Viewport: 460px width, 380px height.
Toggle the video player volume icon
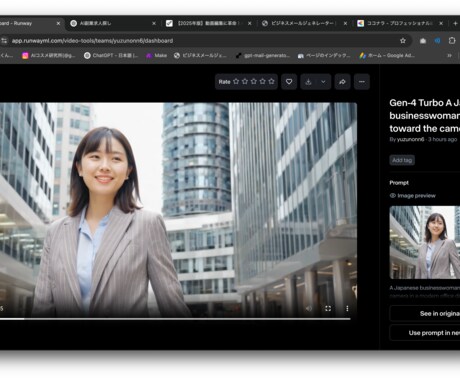309,309
